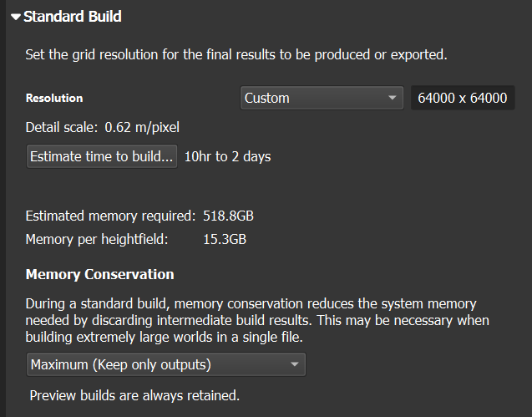Image resolution: width=532 pixels, height=417 pixels.
Task: Open the Maximum (Keep only outputs) dropdown
Action: click(x=165, y=364)
